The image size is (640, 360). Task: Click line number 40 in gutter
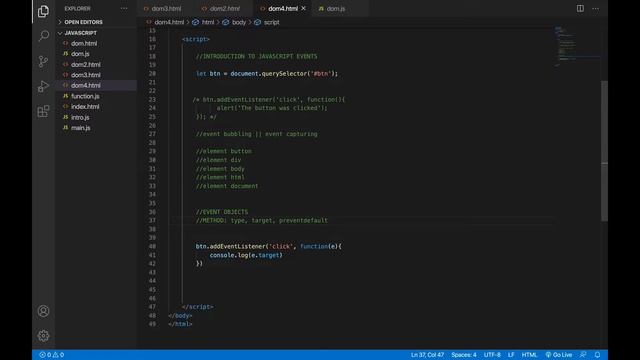pos(152,247)
